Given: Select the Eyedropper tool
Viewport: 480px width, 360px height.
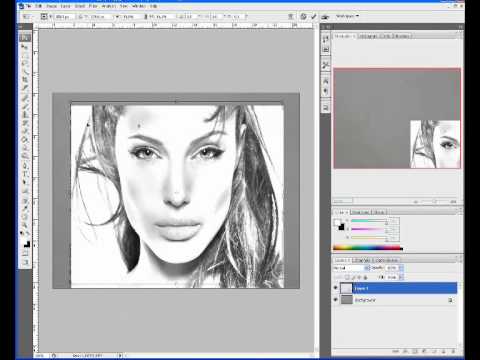Looking at the screenshot, I should coord(25,208).
